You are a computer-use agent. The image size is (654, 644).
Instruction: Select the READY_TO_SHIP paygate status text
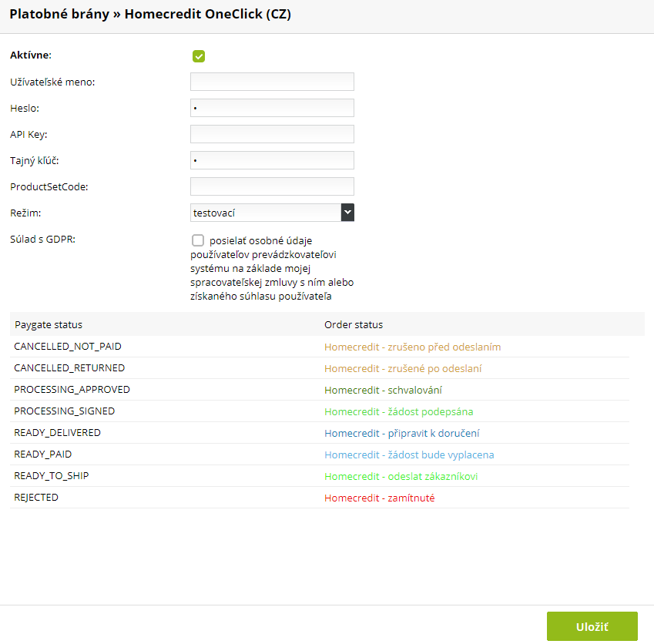(52, 476)
